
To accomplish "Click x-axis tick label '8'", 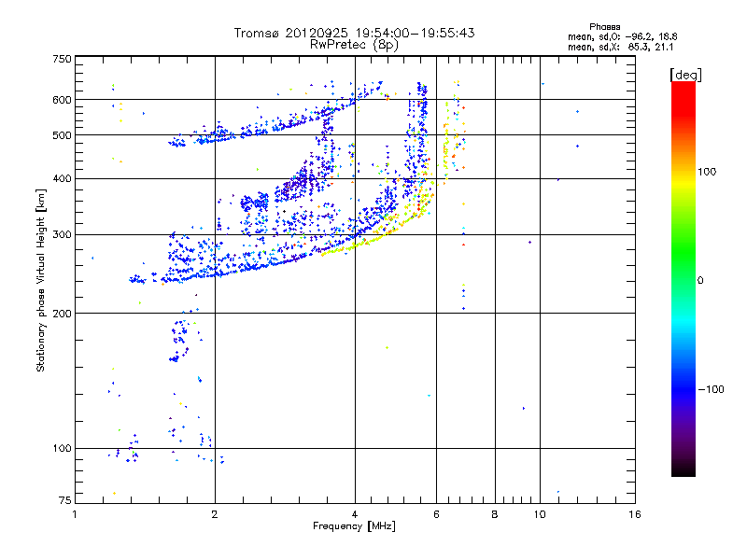I will click(495, 514).
